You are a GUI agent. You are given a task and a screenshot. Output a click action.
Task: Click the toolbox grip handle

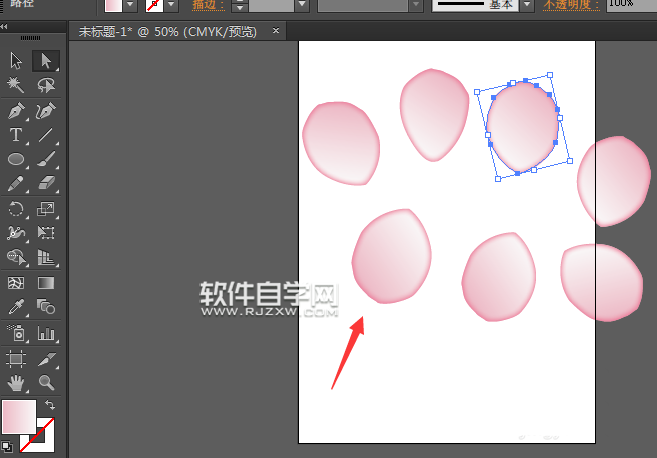[31, 38]
